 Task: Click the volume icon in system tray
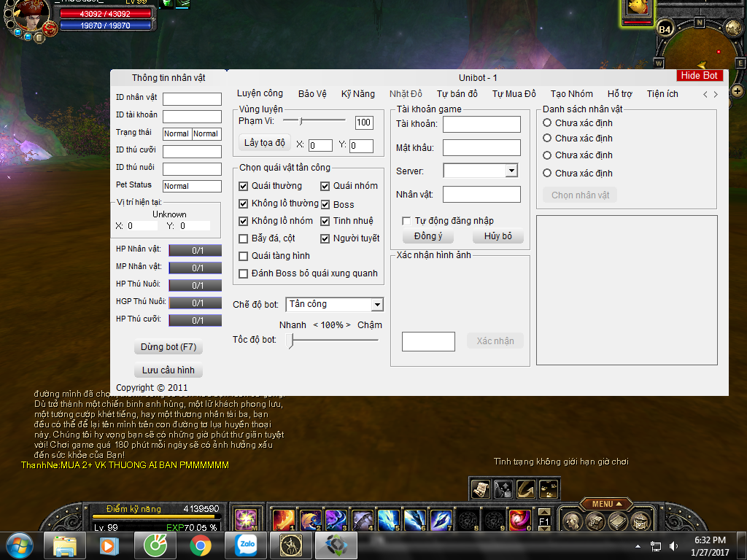coord(673,546)
